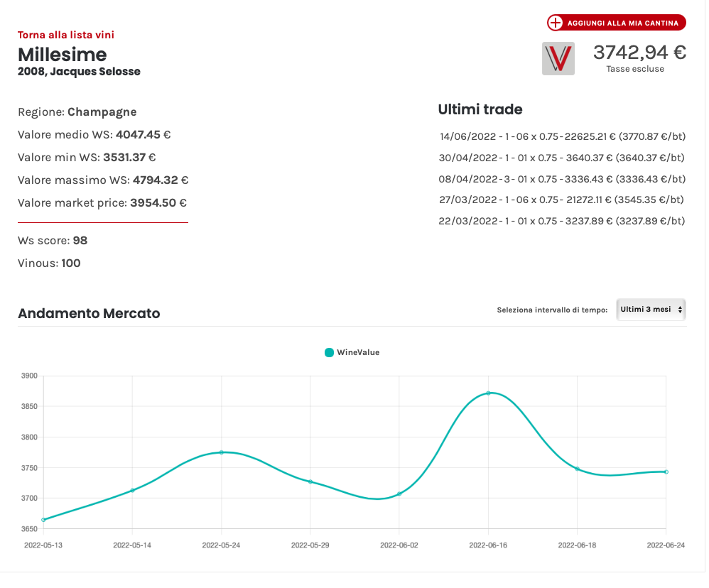Image resolution: width=709 pixels, height=588 pixels.
Task: Click the Seleziona intervallo di tempo label
Action: [552, 310]
